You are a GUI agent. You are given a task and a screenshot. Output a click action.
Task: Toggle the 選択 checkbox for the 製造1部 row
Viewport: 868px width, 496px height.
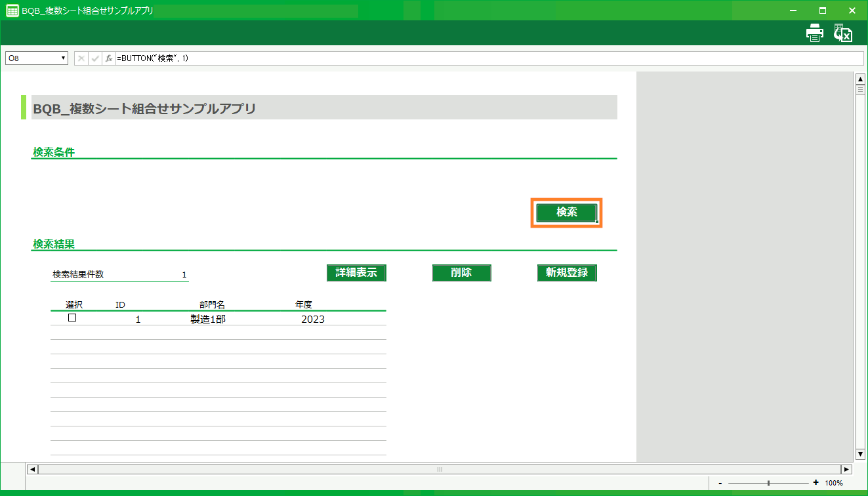[72, 318]
